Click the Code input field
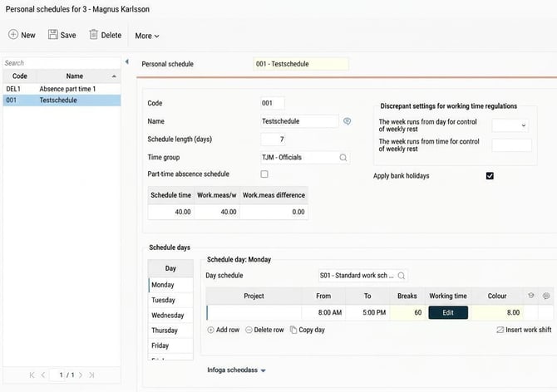This screenshot has height=392, width=557. coord(272,103)
